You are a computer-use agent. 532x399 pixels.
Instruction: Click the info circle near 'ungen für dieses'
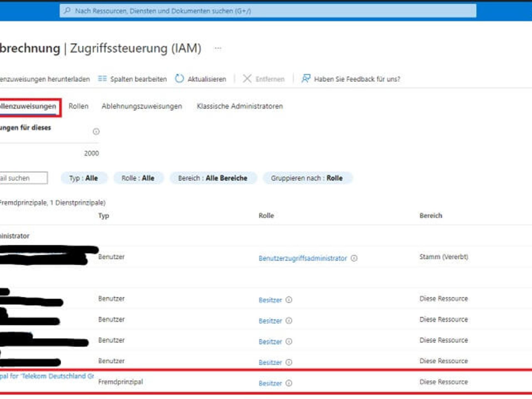(96, 132)
